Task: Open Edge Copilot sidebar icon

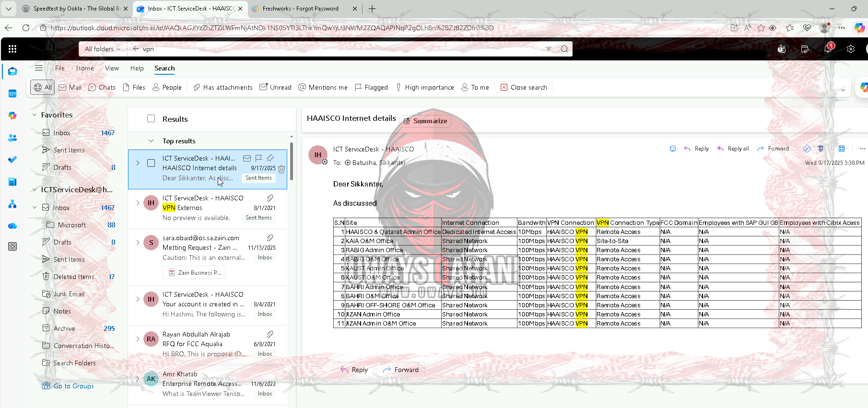Action: [x=859, y=28]
